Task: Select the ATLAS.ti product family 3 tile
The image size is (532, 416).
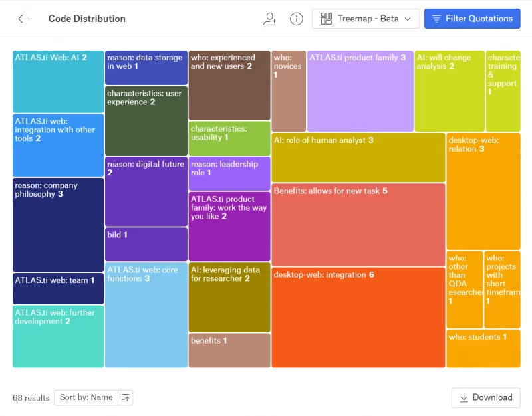Action: [360, 91]
